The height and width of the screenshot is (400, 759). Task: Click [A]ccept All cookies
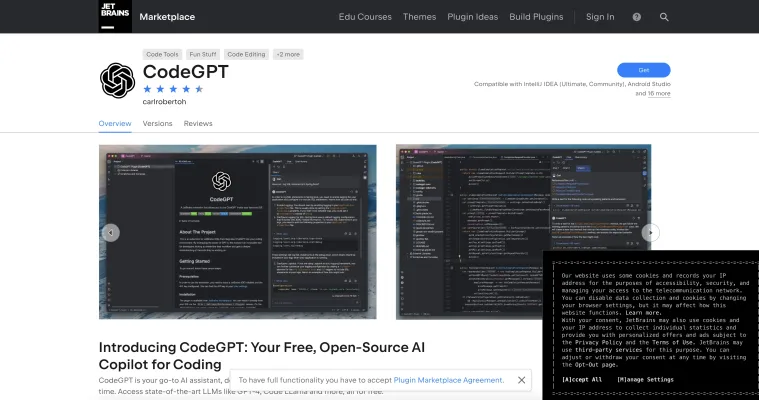(x=582, y=380)
